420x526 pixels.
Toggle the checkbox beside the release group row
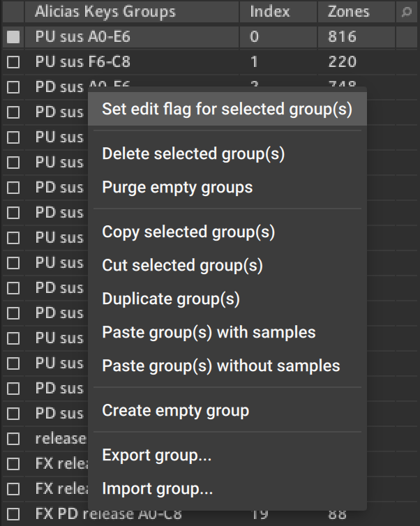pos(13,439)
